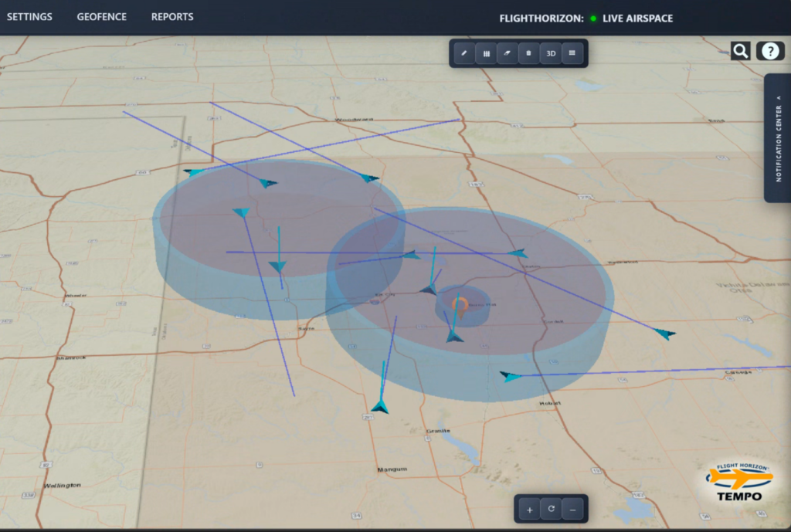This screenshot has height=532, width=791.
Task: Expand the Notification Center panel
Action: coord(778,138)
